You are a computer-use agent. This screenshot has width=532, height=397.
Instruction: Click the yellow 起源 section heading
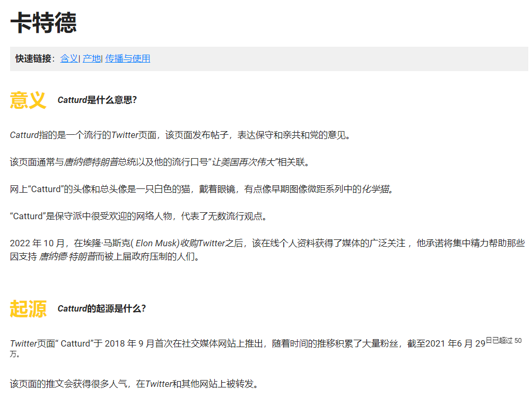point(28,308)
